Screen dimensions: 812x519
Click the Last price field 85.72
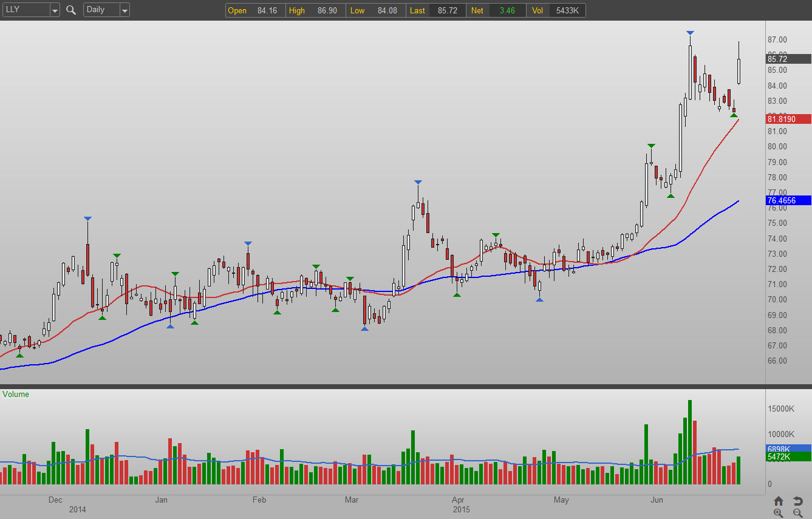click(448, 10)
